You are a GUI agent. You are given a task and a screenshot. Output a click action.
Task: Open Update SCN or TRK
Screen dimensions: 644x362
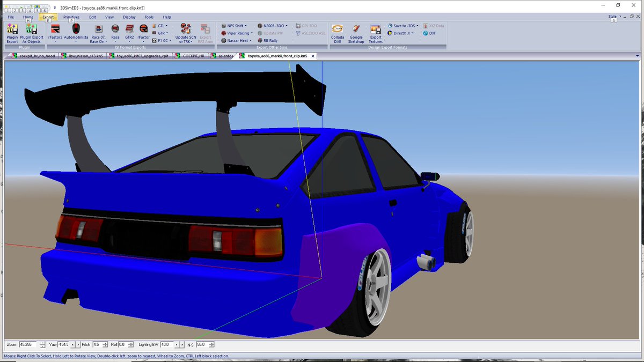pyautogui.click(x=185, y=33)
